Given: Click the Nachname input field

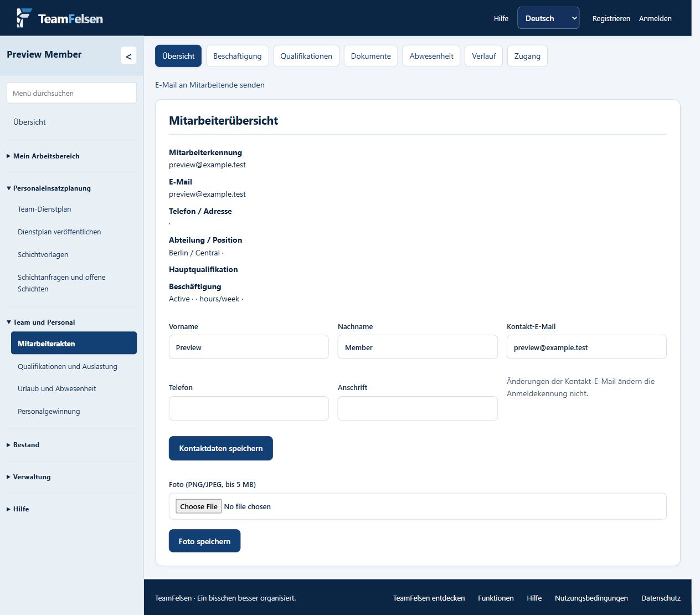Looking at the screenshot, I should point(418,347).
